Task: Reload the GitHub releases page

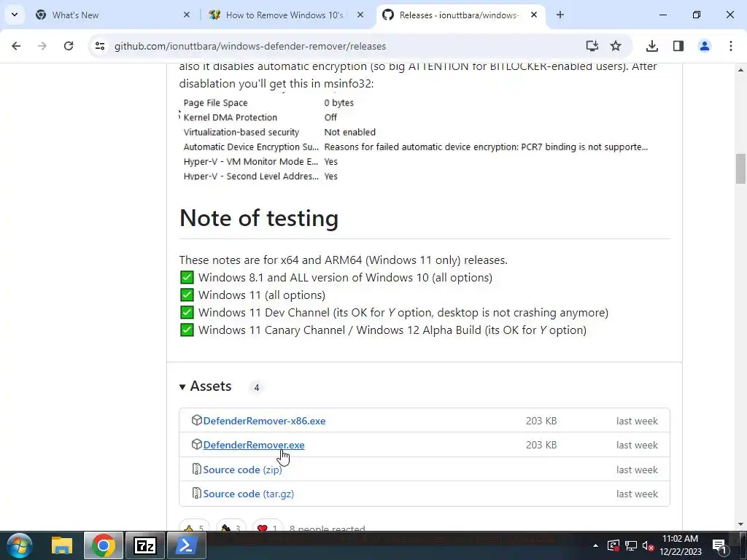Action: pyautogui.click(x=69, y=46)
